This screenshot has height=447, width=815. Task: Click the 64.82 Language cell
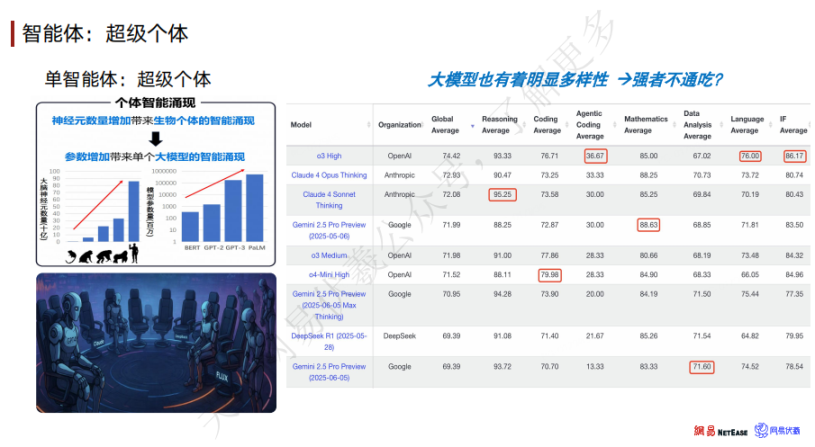point(750,336)
